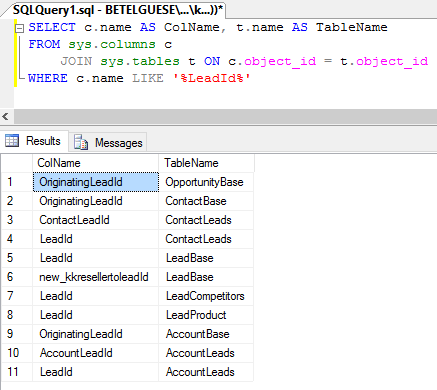Switch to the Messages tab

click(x=109, y=143)
